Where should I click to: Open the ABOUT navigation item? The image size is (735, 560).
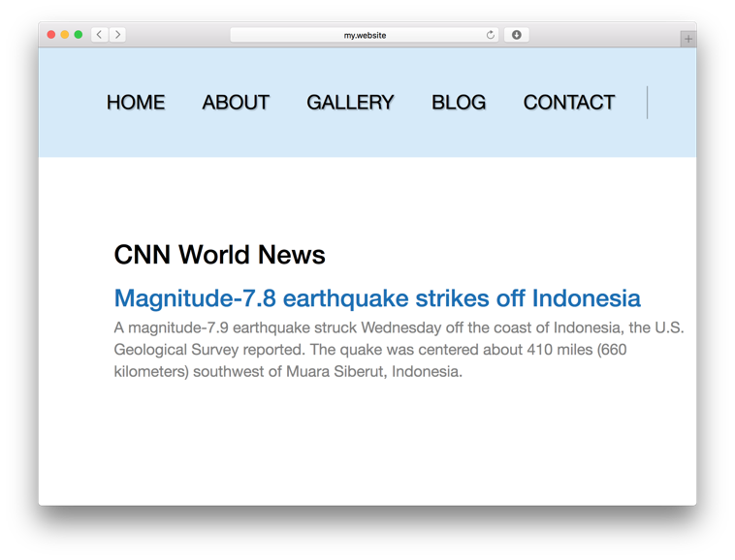pos(236,103)
